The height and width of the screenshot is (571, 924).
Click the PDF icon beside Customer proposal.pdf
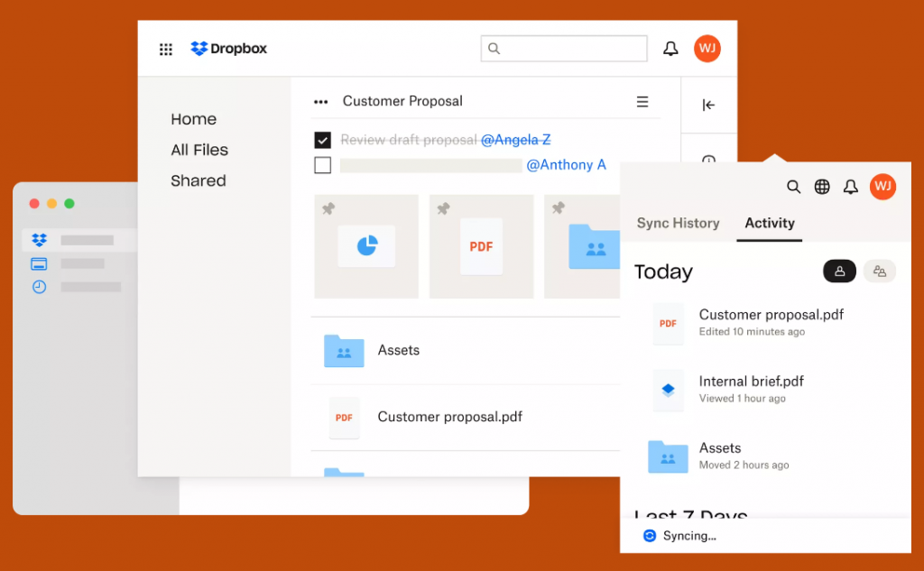point(344,418)
